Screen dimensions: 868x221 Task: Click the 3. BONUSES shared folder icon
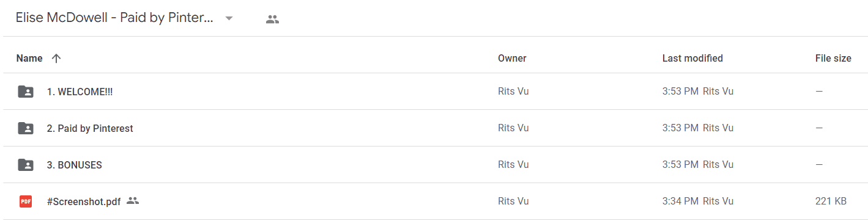click(26, 165)
